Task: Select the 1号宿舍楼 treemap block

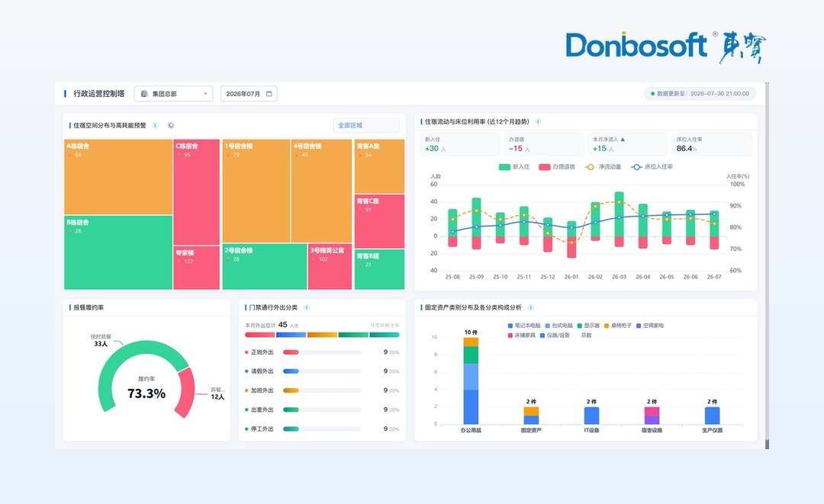Action: [x=256, y=191]
